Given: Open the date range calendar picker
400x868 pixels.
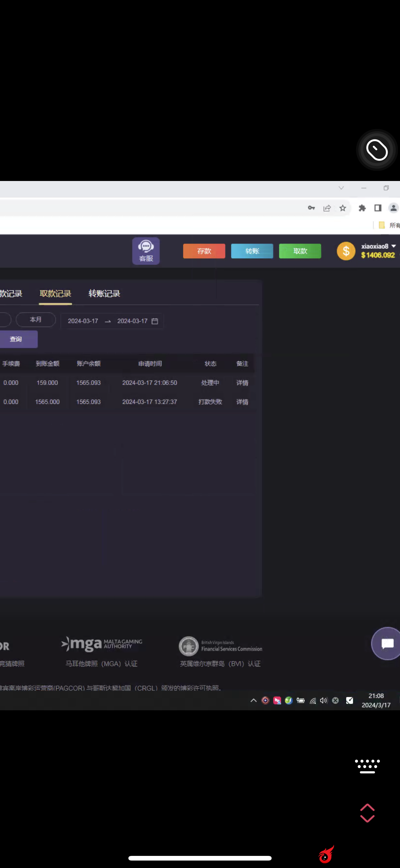Looking at the screenshot, I should (154, 321).
